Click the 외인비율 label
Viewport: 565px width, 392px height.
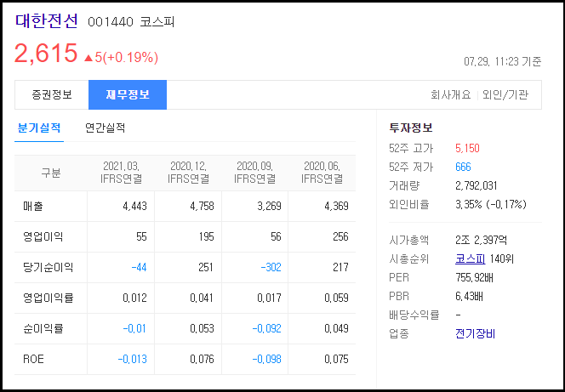(x=409, y=204)
